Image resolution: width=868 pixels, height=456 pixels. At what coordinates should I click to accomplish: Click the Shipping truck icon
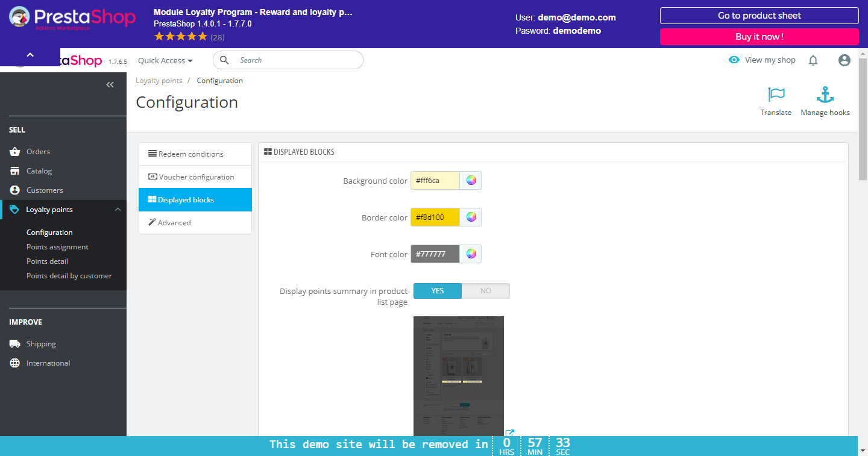[x=15, y=344]
